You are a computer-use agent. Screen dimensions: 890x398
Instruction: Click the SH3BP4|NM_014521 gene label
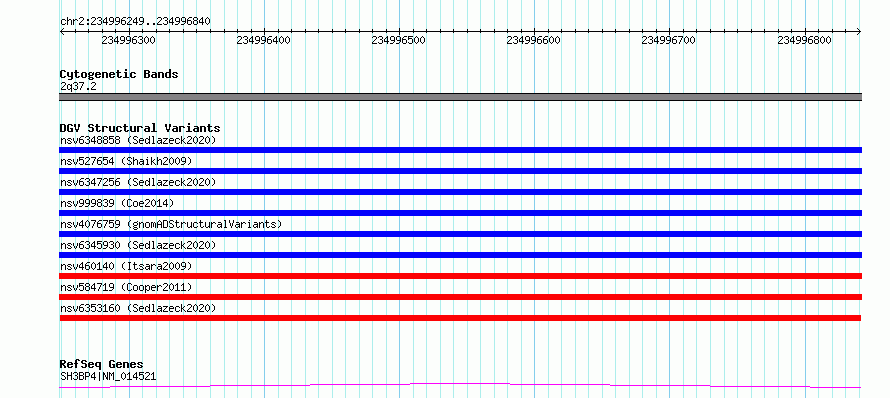click(108, 376)
